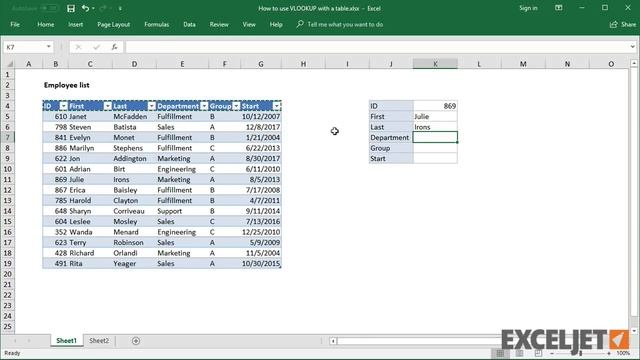Open the View tab
The height and width of the screenshot is (360, 640).
coord(249,24)
